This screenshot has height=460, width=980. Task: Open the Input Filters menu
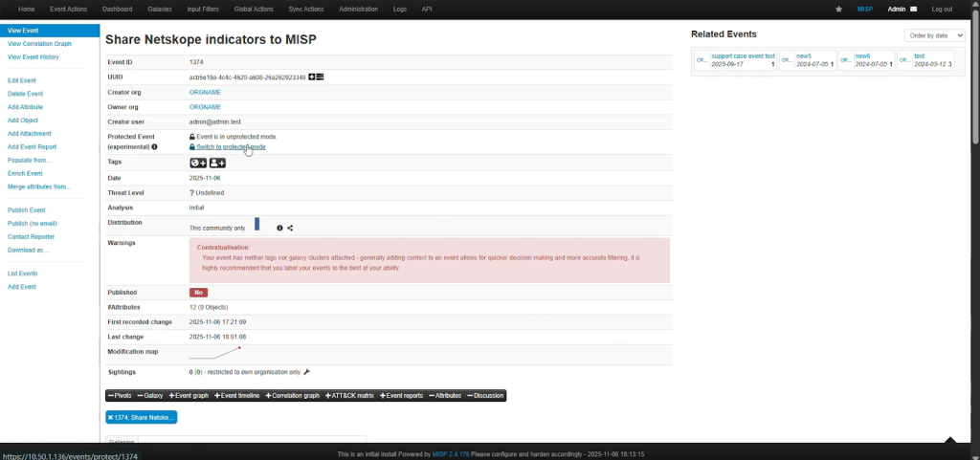click(x=203, y=10)
